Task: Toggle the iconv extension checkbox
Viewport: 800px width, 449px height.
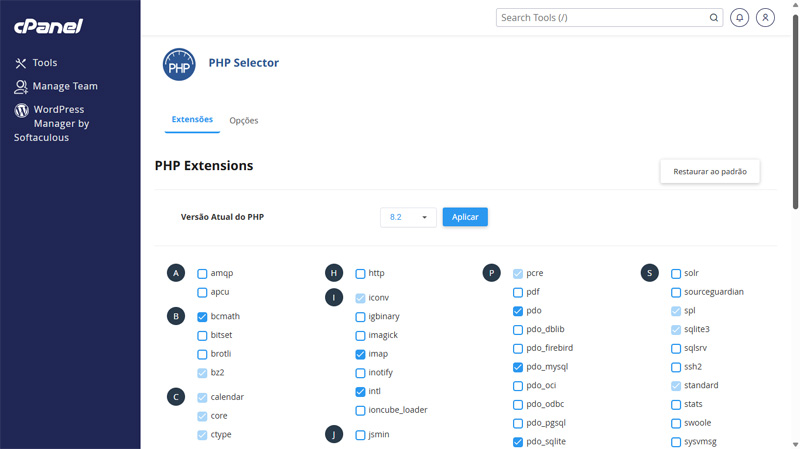Action: [x=360, y=298]
